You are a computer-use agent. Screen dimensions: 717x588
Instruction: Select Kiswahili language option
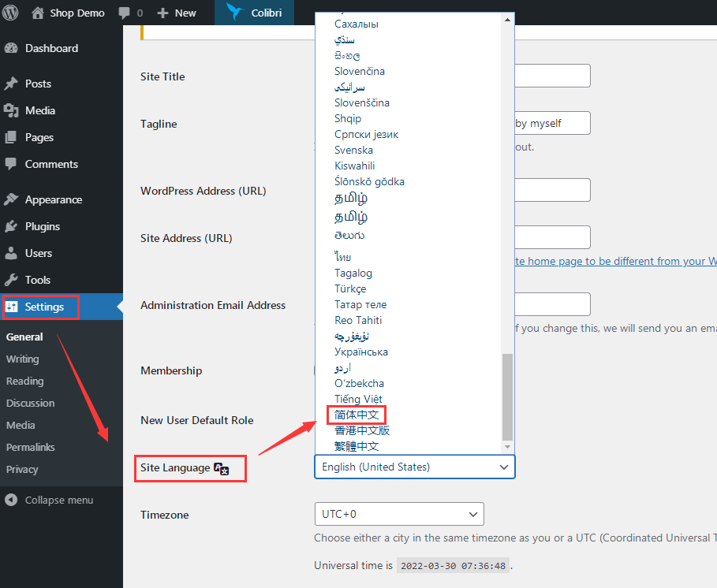pos(354,166)
